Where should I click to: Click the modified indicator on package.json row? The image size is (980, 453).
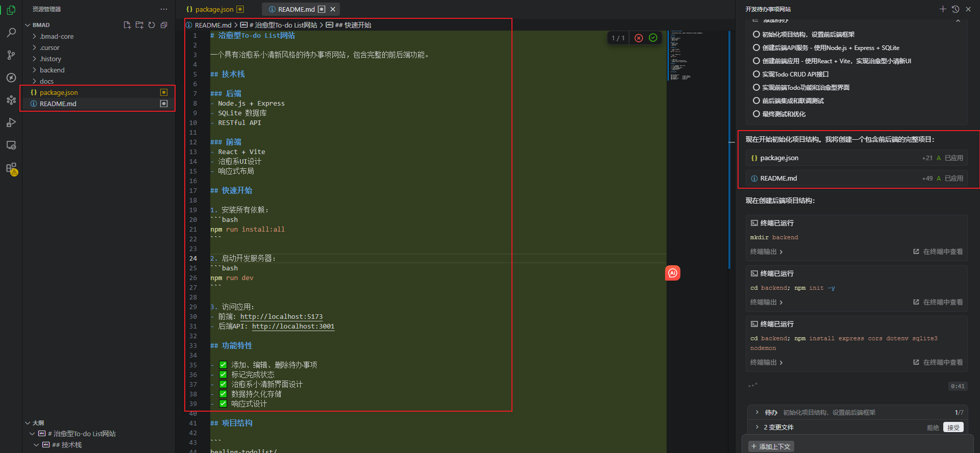[164, 92]
